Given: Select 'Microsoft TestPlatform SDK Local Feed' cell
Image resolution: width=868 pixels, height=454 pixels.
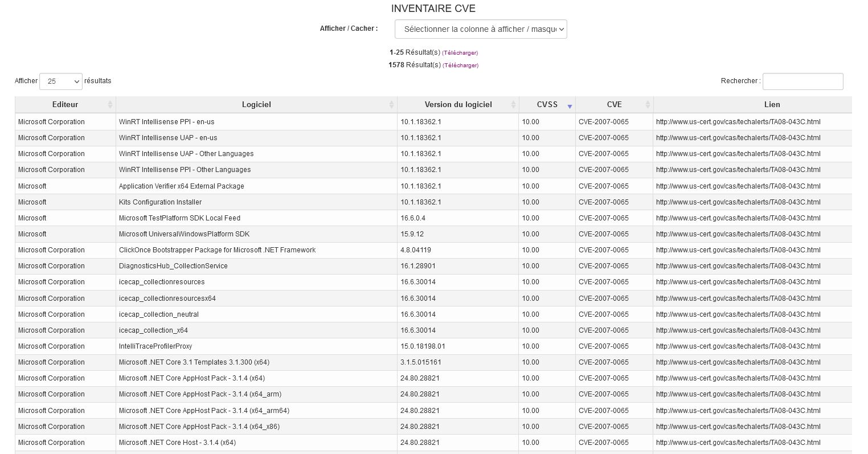Looking at the screenshot, I should (256, 218).
